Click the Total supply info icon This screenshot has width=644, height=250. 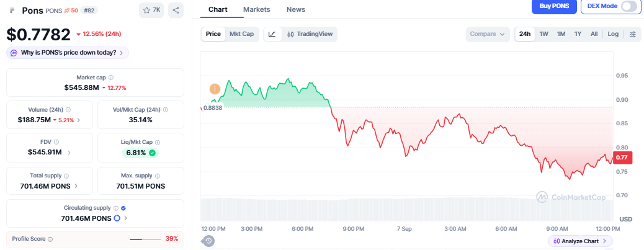click(x=66, y=176)
